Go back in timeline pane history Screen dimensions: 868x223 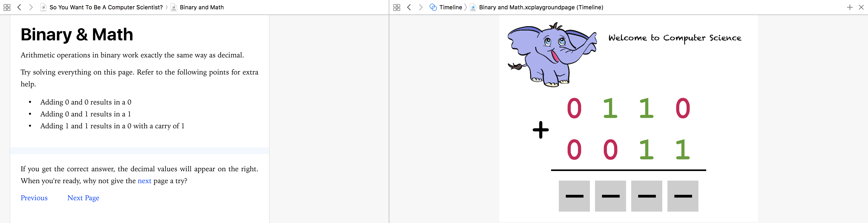click(x=409, y=7)
